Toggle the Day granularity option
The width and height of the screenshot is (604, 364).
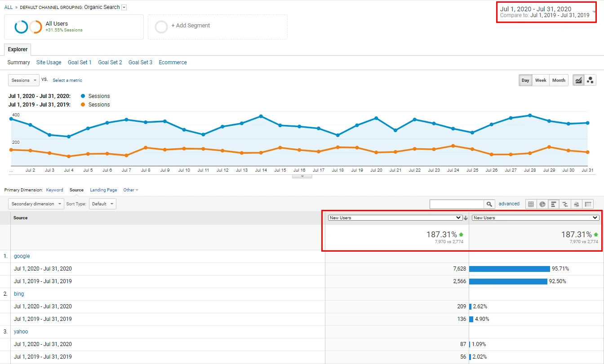(x=525, y=80)
